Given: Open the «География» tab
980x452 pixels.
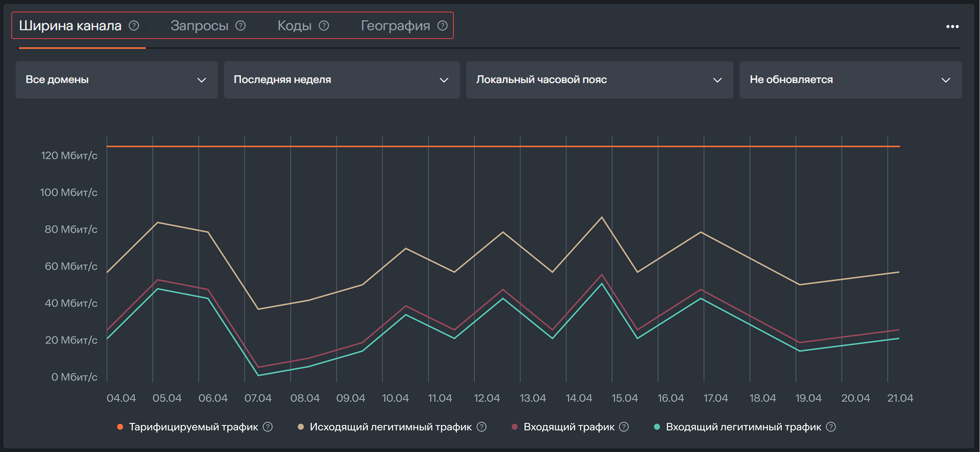Looking at the screenshot, I should (395, 26).
